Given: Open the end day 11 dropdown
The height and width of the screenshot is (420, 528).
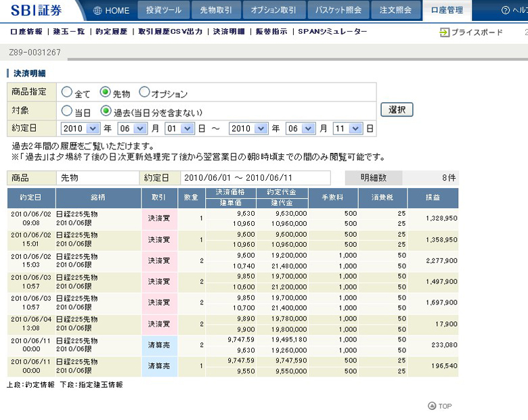Looking at the screenshot, I should (347, 129).
